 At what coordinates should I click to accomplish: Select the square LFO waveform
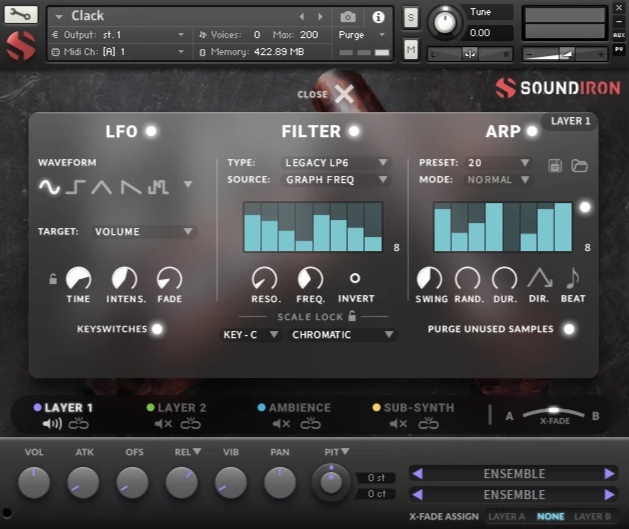[x=76, y=186]
